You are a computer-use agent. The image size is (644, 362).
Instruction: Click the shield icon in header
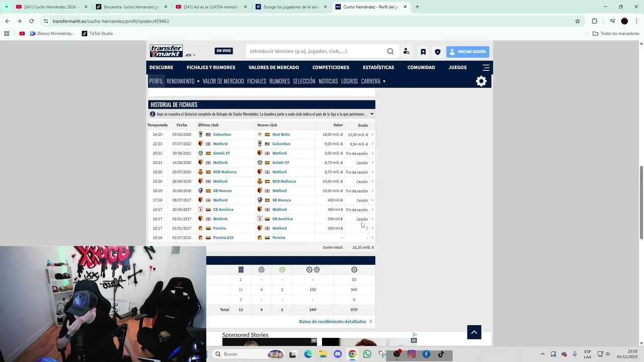[438, 52]
